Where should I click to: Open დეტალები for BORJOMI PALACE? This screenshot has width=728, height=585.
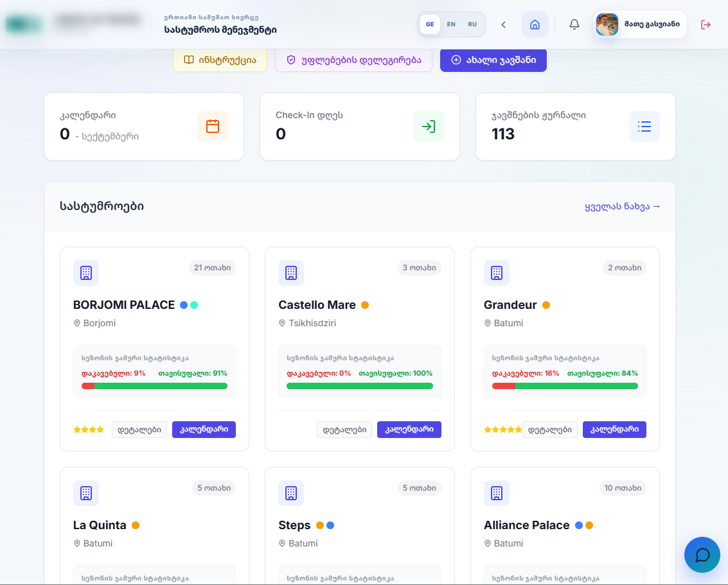139,430
